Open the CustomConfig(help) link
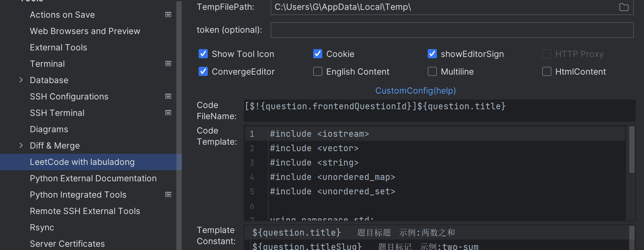The width and height of the screenshot is (644, 250). pos(415,91)
